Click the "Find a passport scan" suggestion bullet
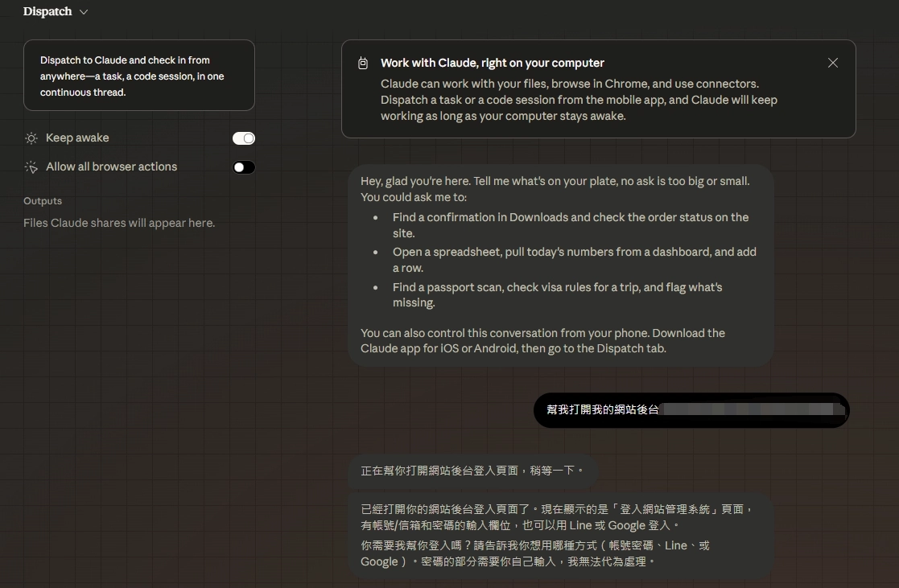 [x=557, y=295]
